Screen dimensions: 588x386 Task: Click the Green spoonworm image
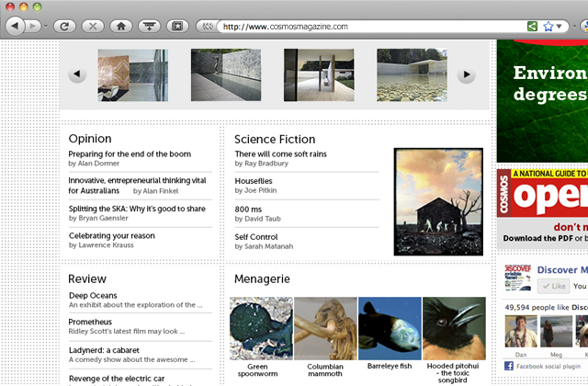(x=261, y=329)
